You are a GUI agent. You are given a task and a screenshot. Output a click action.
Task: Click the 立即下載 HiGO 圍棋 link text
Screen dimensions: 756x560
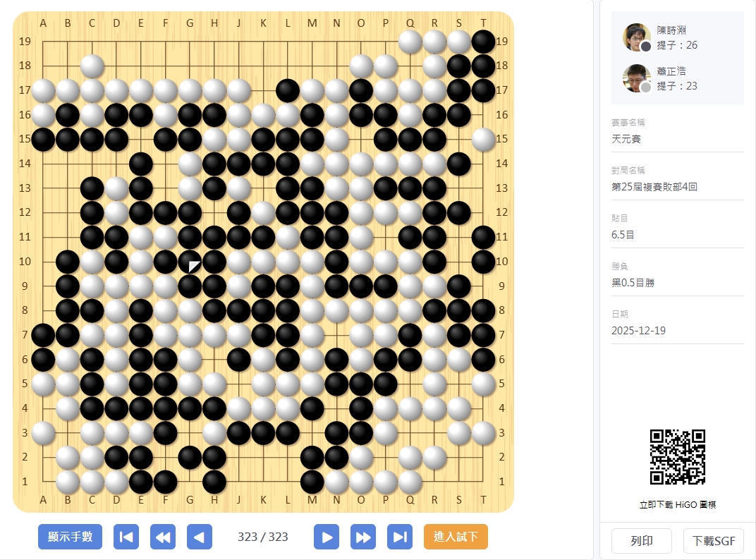677,505
